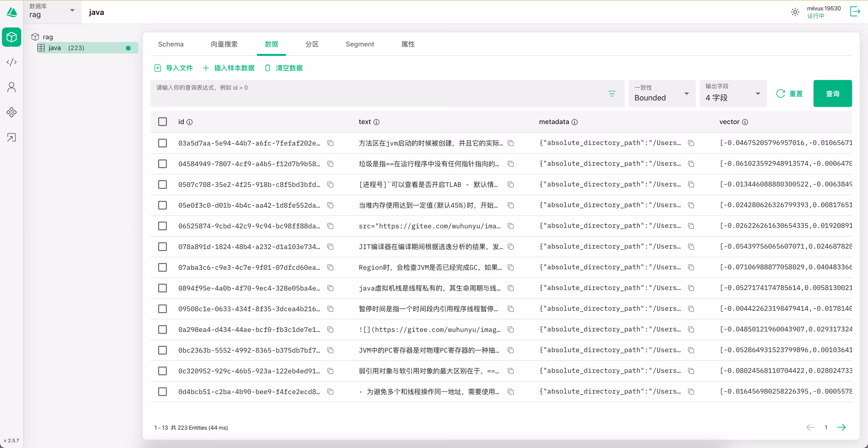This screenshot has height=448, width=868.
Task: Open the advanced filter icon in query box
Action: pyautogui.click(x=611, y=93)
